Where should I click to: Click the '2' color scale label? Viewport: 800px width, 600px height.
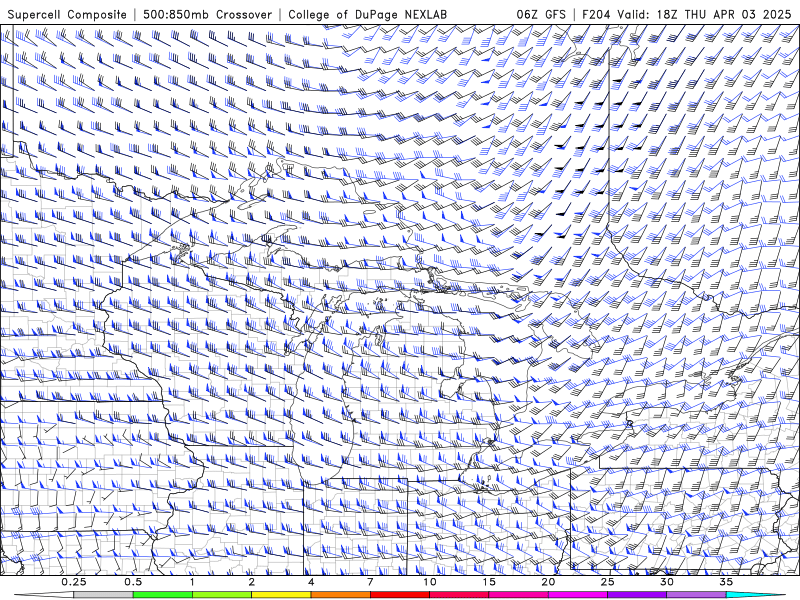pos(252,582)
